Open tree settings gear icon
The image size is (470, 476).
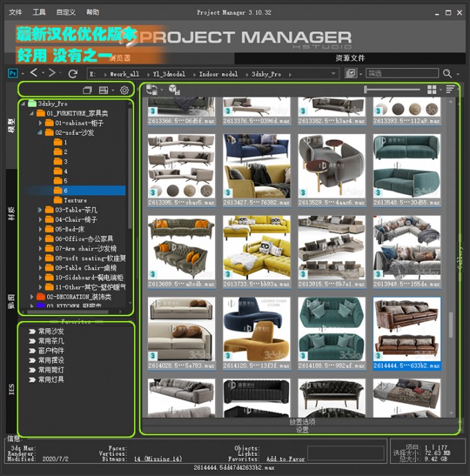[x=124, y=90]
